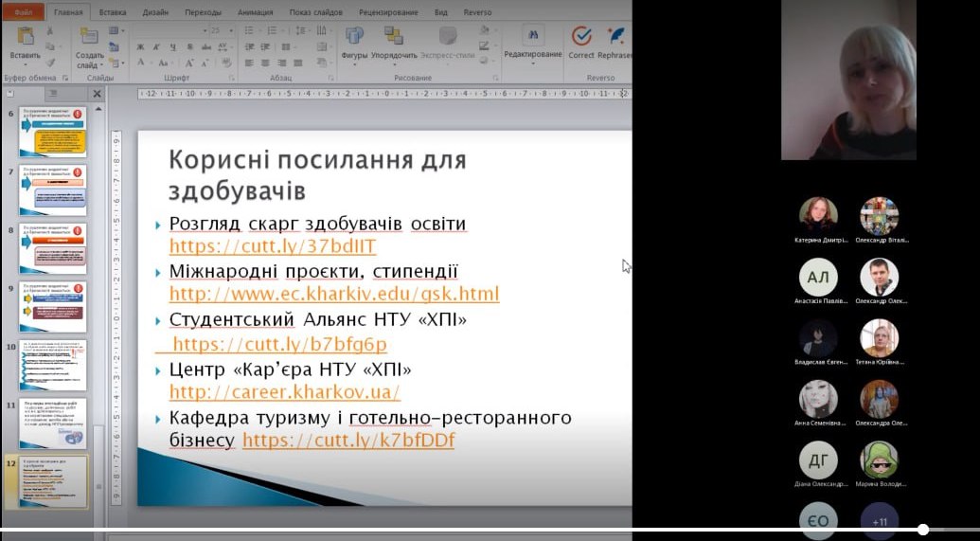Apply text shadow with the S button

tap(189, 47)
